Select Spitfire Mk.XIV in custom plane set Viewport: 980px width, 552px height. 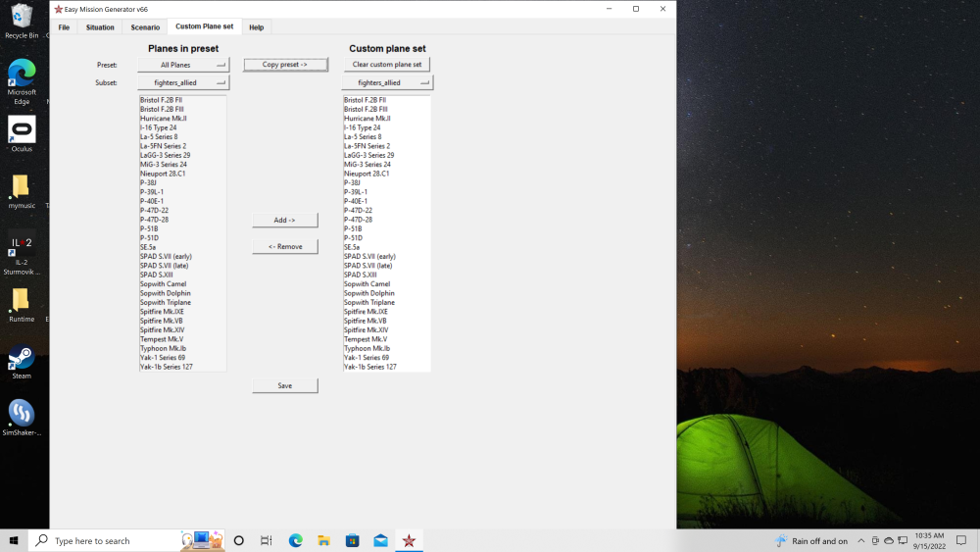click(366, 330)
